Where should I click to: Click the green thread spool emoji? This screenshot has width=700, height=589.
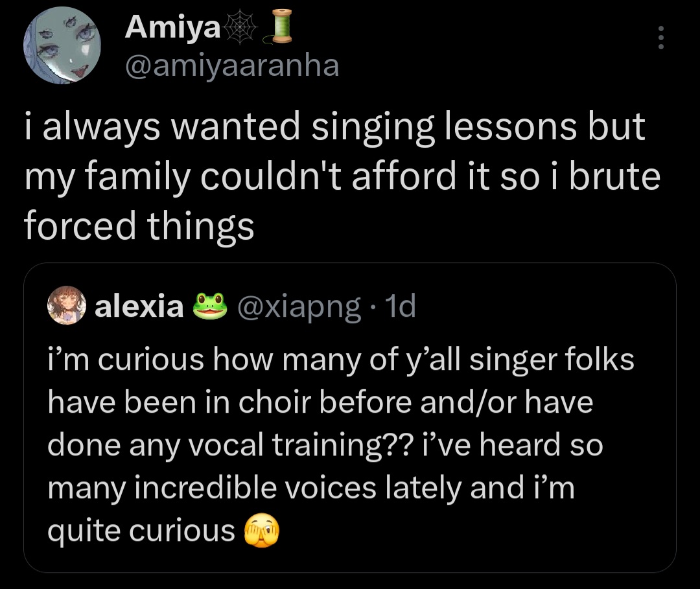(279, 27)
